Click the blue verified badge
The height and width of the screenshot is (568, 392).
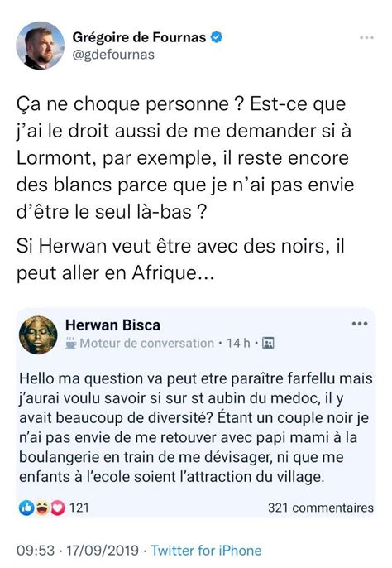click(217, 37)
